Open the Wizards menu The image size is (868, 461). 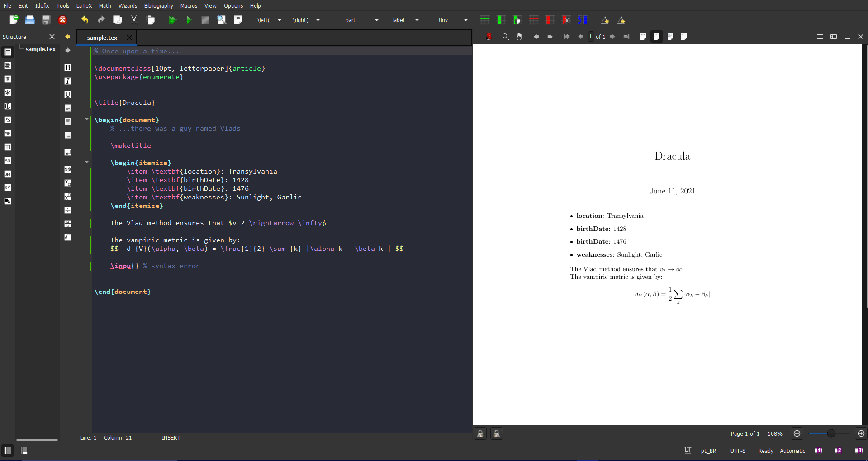tap(128, 5)
